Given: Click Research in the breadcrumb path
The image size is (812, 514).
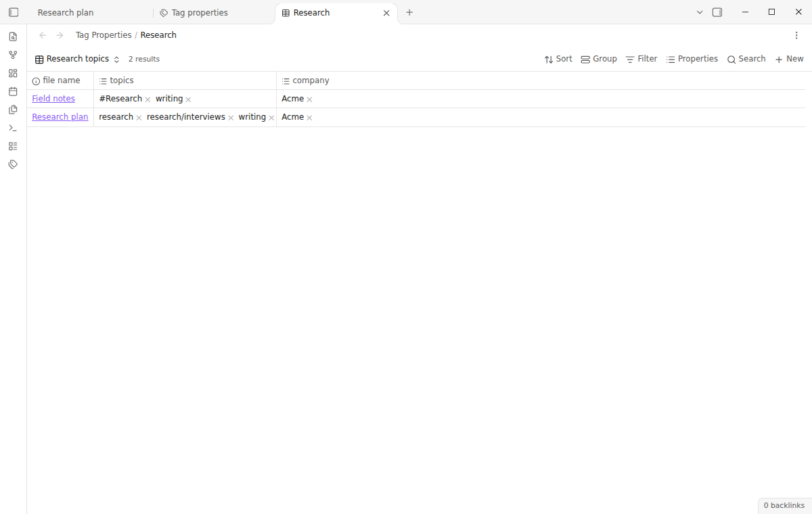Looking at the screenshot, I should click(x=158, y=35).
